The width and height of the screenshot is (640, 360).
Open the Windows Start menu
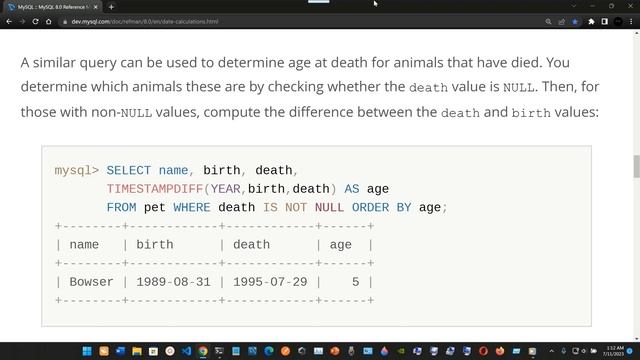(87, 351)
